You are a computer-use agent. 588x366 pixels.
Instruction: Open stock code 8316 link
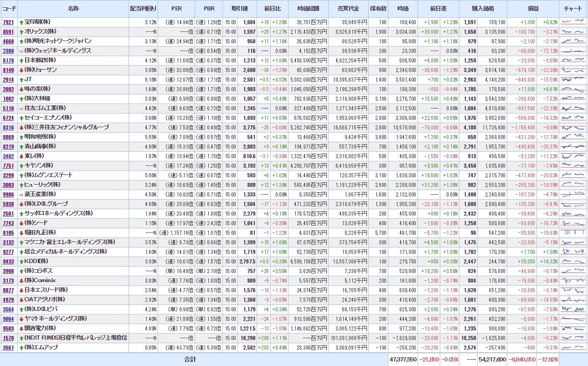point(8,128)
